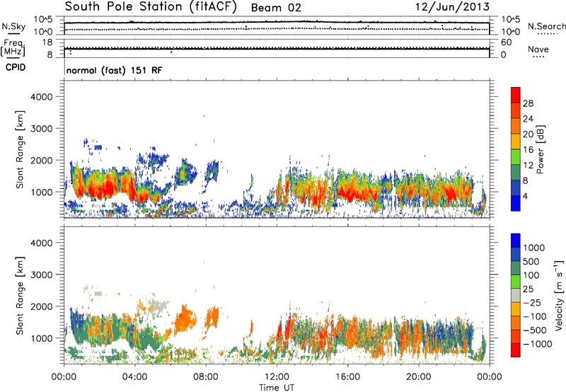Click the 12:00 time tick label
Viewport: 566px width, 392px height.
[x=277, y=377]
